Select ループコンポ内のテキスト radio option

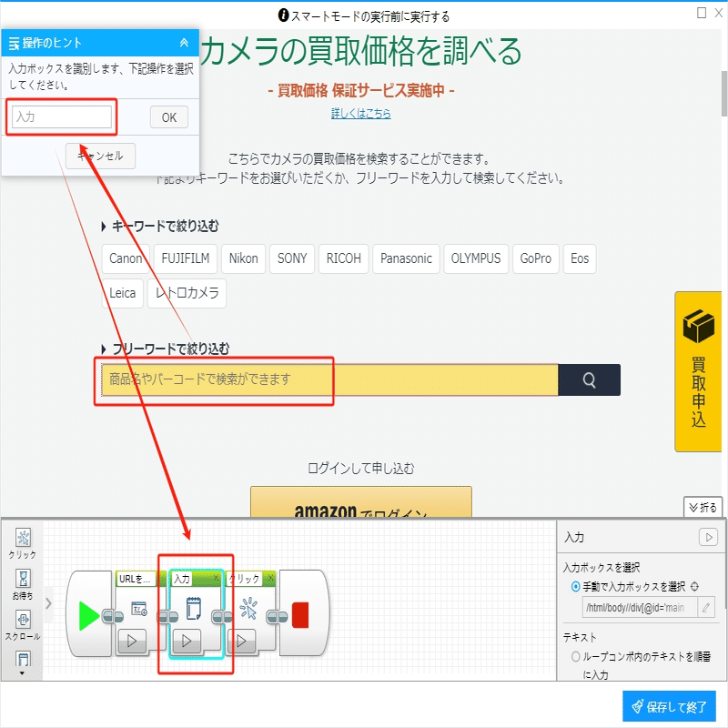[576, 656]
